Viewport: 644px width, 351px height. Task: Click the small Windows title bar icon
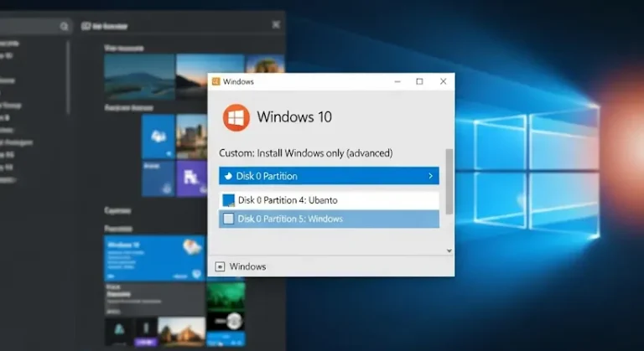[216, 81]
